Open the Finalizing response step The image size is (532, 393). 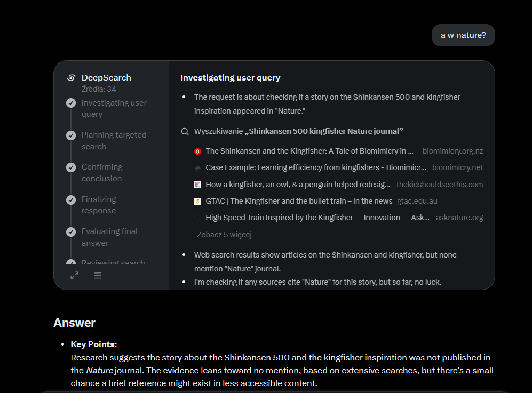click(99, 205)
